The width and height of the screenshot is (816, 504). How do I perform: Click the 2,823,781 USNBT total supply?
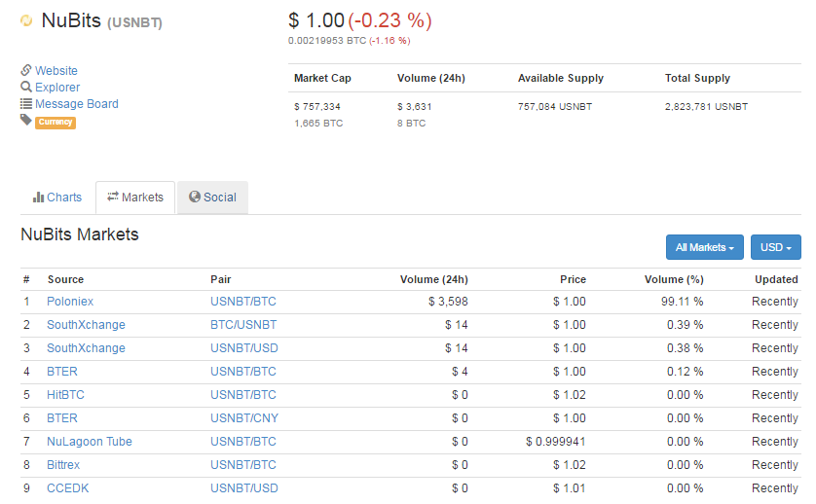[x=706, y=107]
